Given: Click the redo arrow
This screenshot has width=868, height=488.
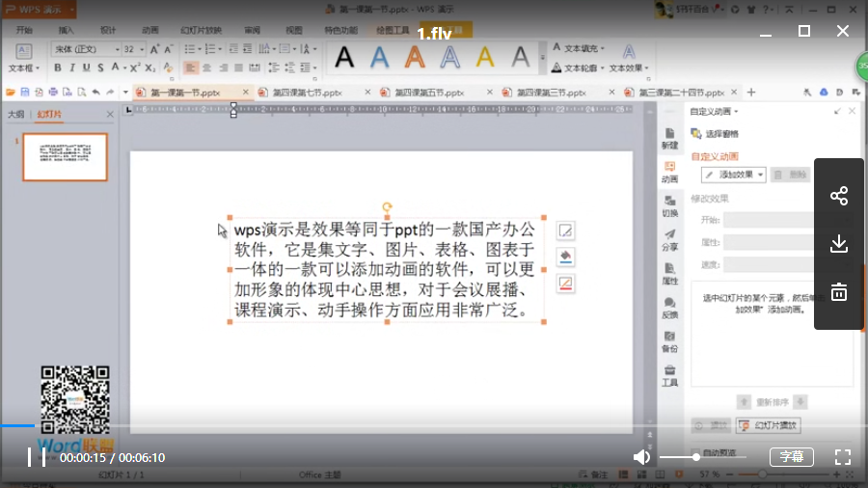Looking at the screenshot, I should [x=110, y=92].
